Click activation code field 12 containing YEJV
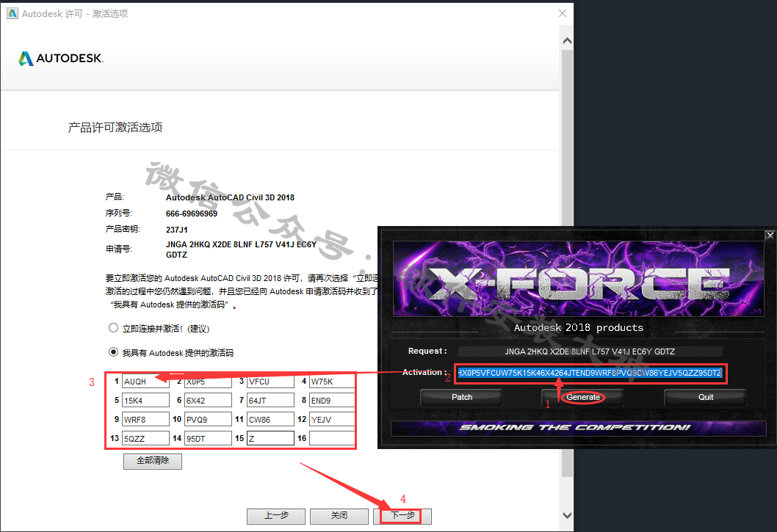777x532 pixels. (332, 419)
